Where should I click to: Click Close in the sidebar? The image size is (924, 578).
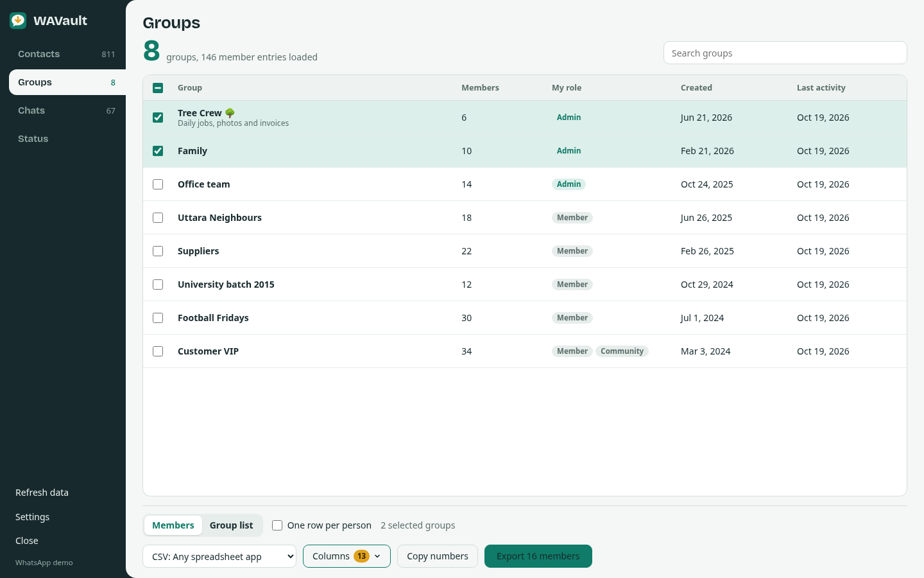pos(27,541)
